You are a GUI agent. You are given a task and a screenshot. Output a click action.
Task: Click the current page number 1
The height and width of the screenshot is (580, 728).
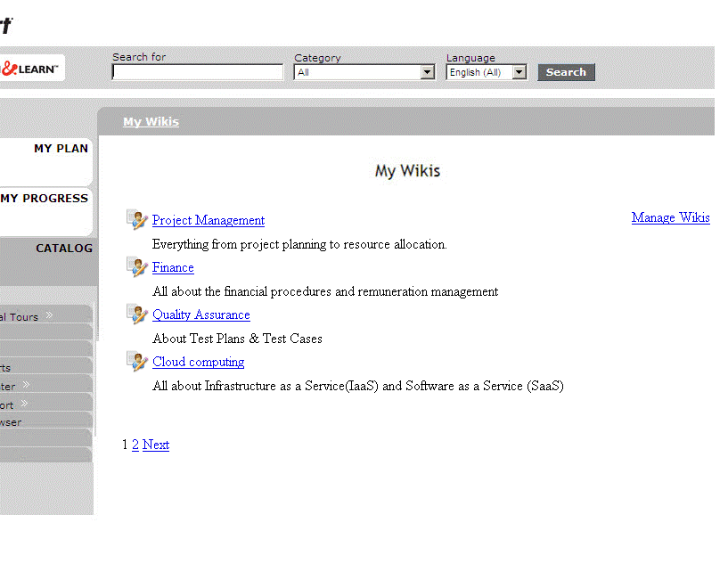click(125, 445)
